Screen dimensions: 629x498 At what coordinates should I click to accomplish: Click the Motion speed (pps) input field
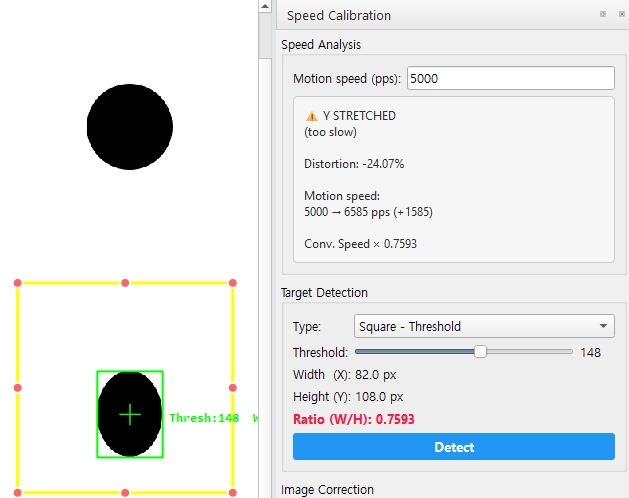511,78
